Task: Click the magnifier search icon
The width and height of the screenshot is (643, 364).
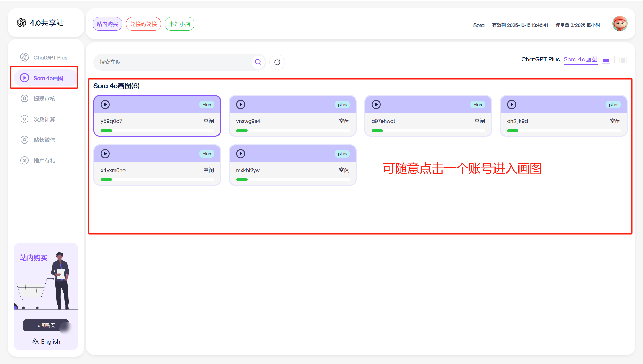Action: [x=258, y=62]
